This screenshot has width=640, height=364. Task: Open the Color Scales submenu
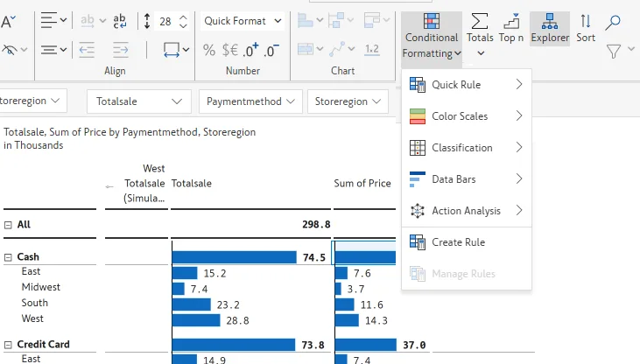(466, 115)
